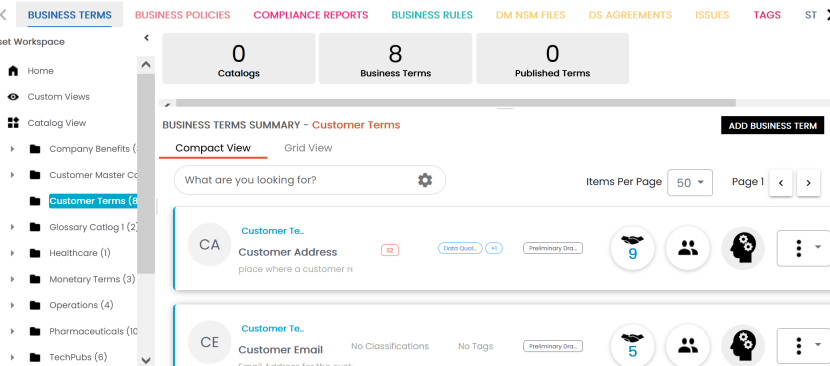Expand the Company Benefits folder
The image size is (830, 366).
(13, 149)
